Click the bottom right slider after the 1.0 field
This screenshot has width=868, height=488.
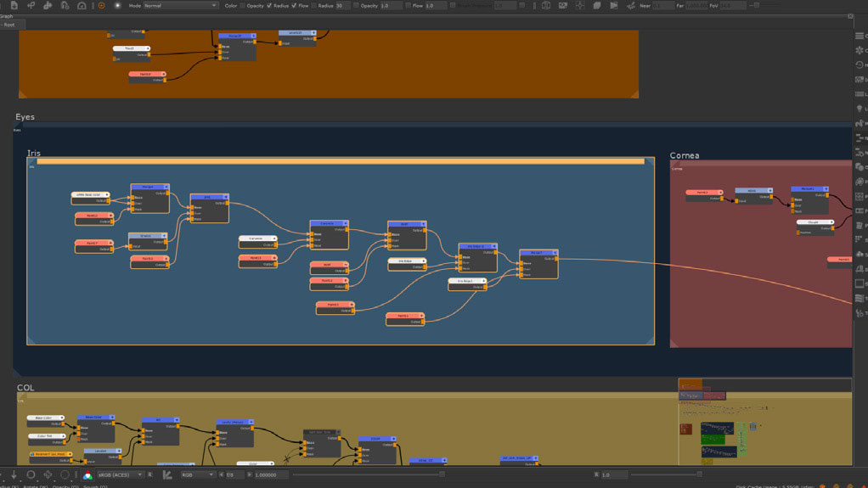(x=667, y=474)
